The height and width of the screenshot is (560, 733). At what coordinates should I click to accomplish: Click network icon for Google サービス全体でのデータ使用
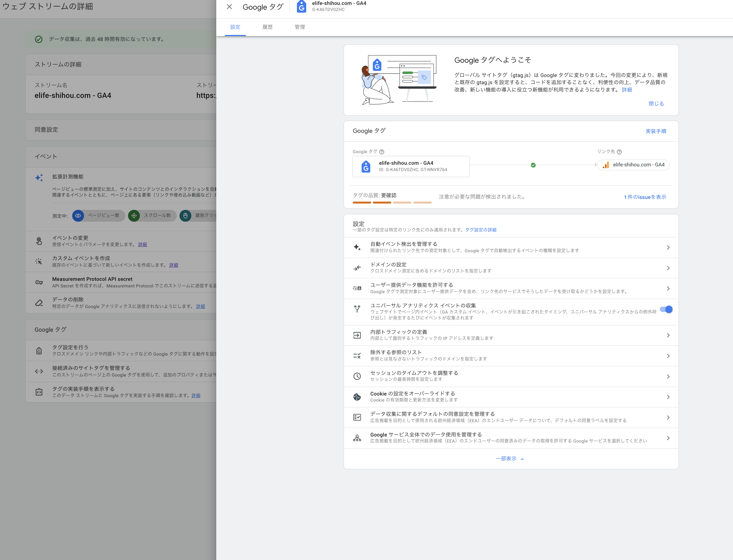pos(357,438)
